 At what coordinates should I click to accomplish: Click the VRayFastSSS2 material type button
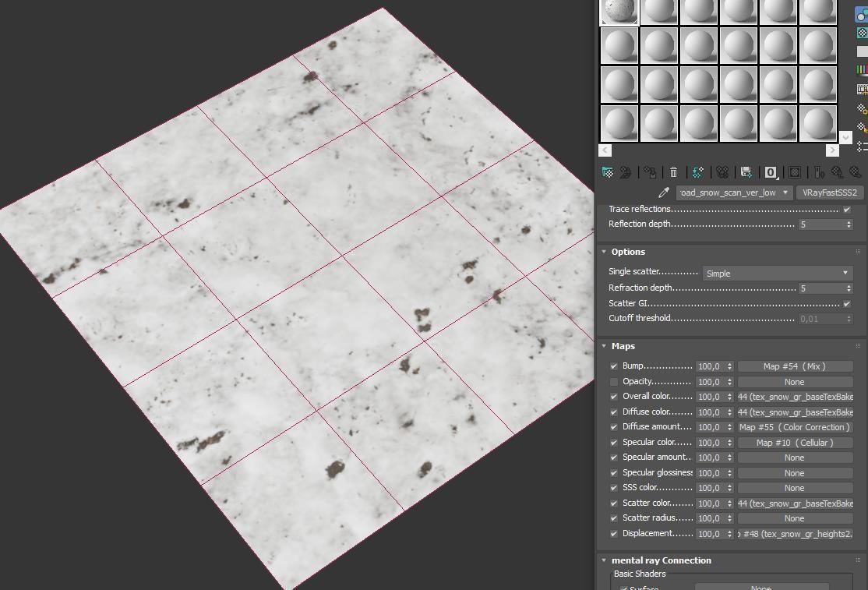(x=829, y=193)
